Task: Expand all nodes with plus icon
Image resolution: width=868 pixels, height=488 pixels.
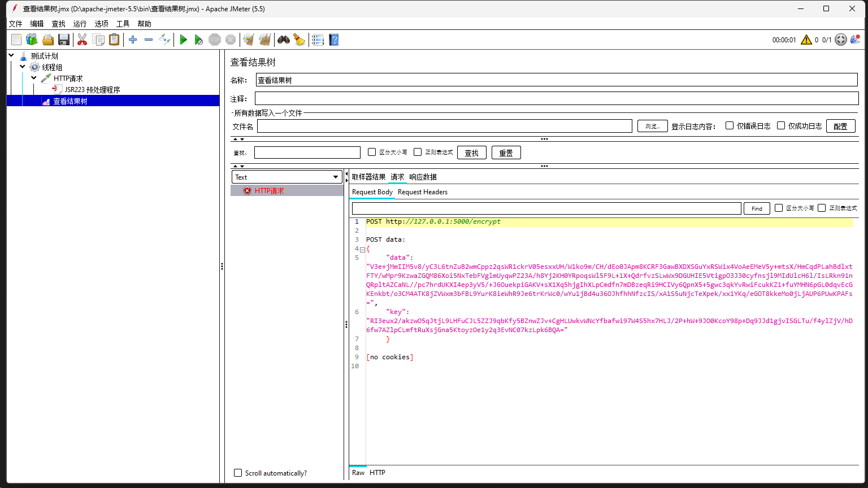Action: coord(133,40)
